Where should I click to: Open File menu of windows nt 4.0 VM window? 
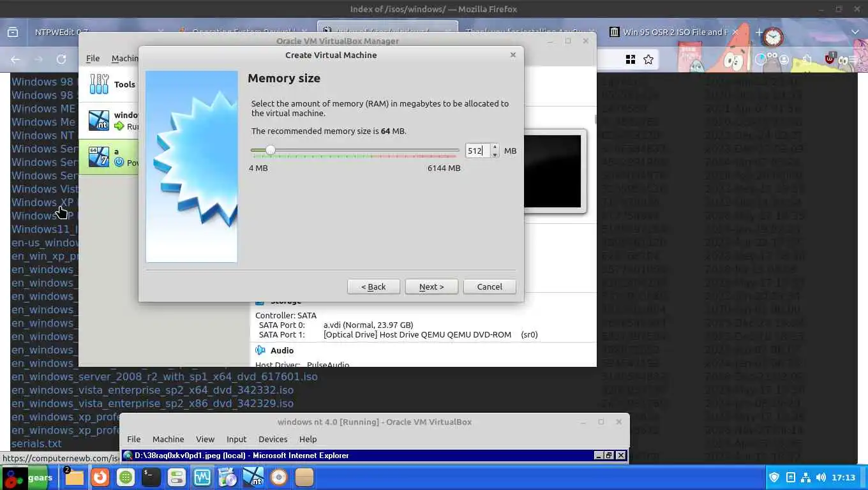point(133,439)
